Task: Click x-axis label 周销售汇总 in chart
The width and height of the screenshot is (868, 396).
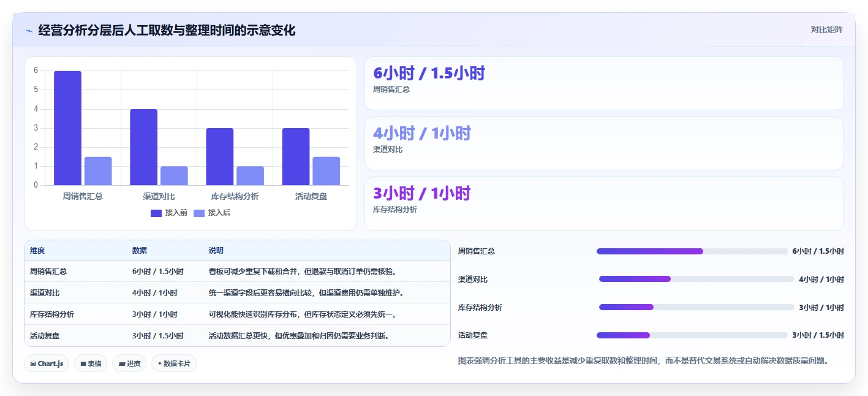Action: pyautogui.click(x=83, y=196)
